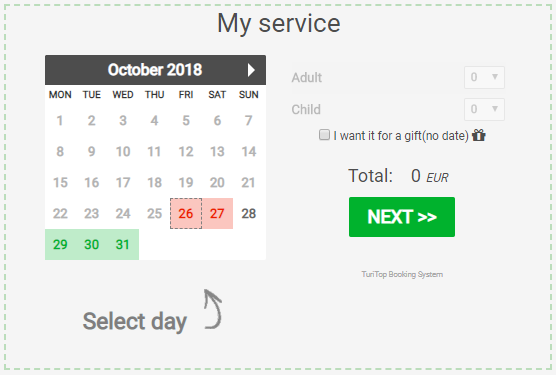The width and height of the screenshot is (556, 375).
Task: Select red-highlighted day 27
Action: pos(217,213)
